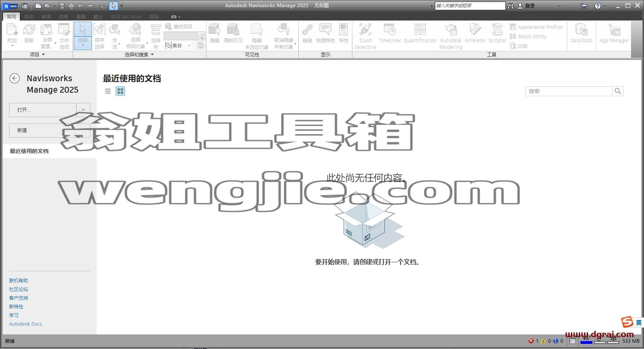
Task: Open the 选择相同对象 dropdown
Action: pyautogui.click(x=147, y=43)
